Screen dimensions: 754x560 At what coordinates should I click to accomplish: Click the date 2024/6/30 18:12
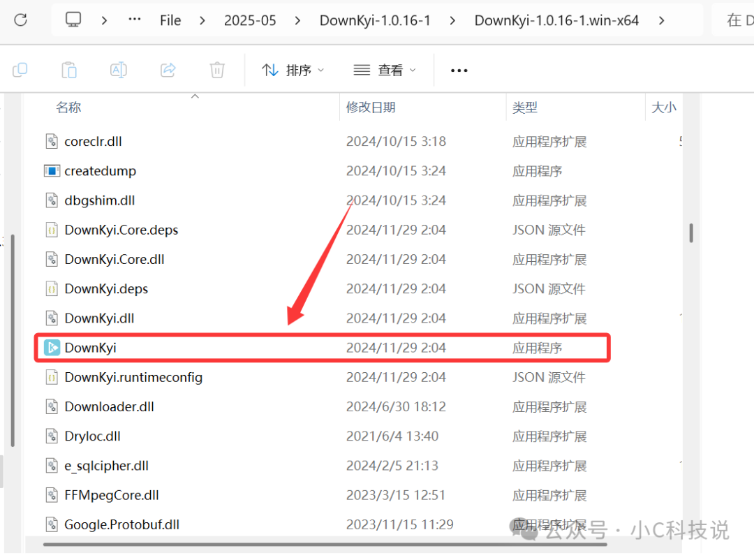(x=396, y=406)
